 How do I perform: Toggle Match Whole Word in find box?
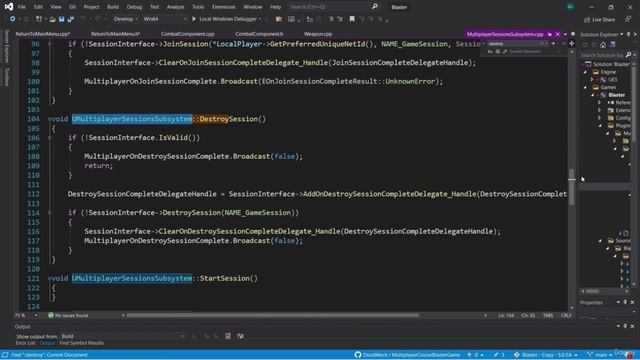[x=498, y=51]
